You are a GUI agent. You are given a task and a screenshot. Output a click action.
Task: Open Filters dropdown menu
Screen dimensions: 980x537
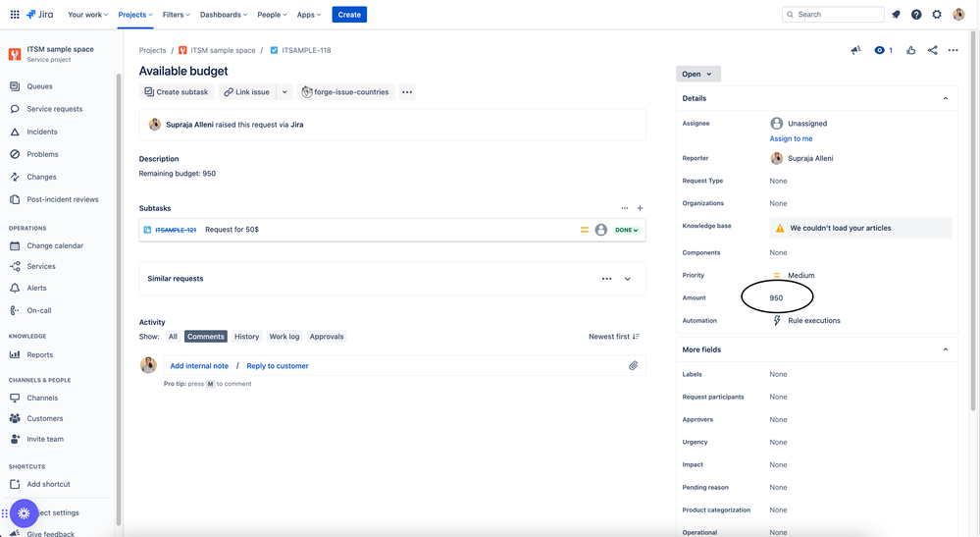click(x=176, y=15)
